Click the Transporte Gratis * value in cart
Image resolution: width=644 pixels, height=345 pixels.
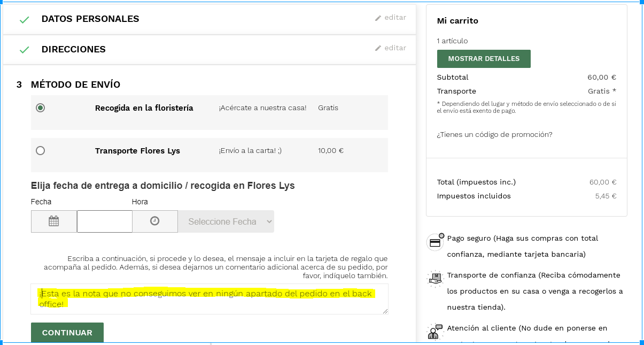tap(602, 91)
